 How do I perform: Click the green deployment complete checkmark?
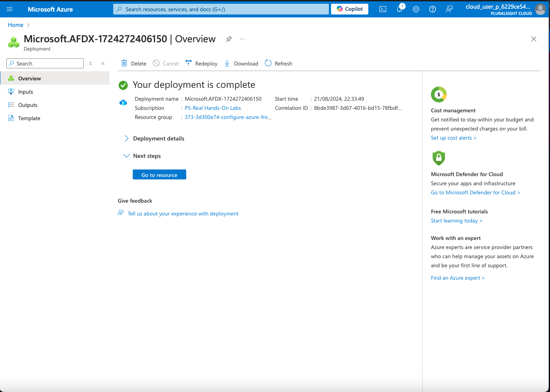(x=123, y=85)
